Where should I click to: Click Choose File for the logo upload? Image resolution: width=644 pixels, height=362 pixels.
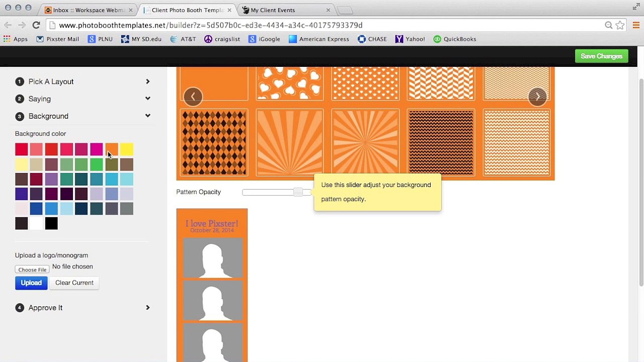(x=32, y=269)
